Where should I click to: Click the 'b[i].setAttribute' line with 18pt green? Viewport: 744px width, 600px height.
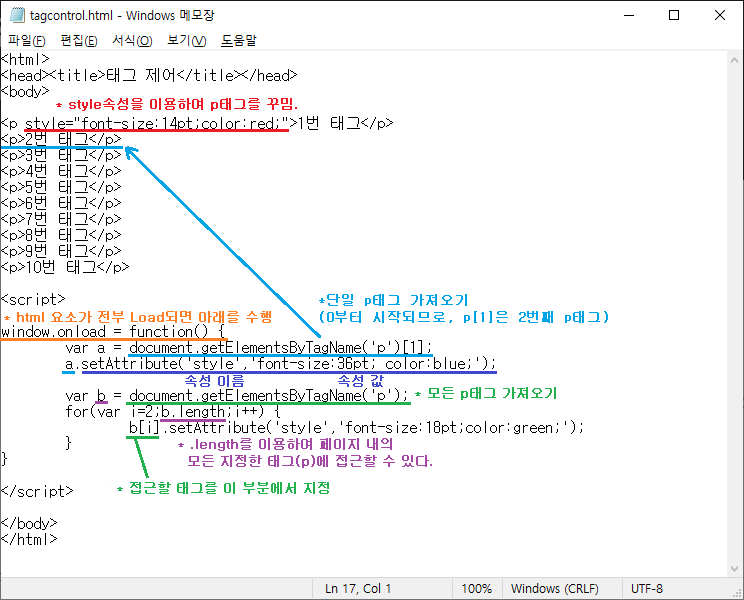[356, 428]
